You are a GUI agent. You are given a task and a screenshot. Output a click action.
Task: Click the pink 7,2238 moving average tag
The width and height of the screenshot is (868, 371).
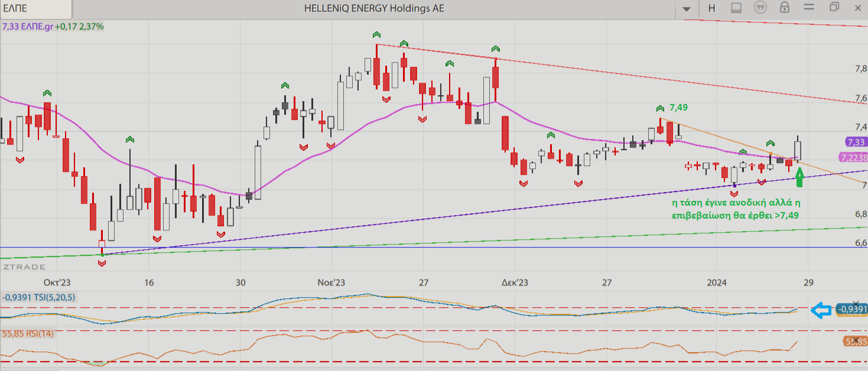(853, 158)
